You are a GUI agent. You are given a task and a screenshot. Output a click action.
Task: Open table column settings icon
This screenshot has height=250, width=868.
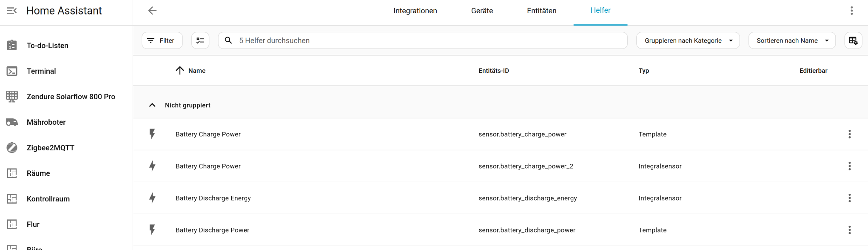point(853,40)
